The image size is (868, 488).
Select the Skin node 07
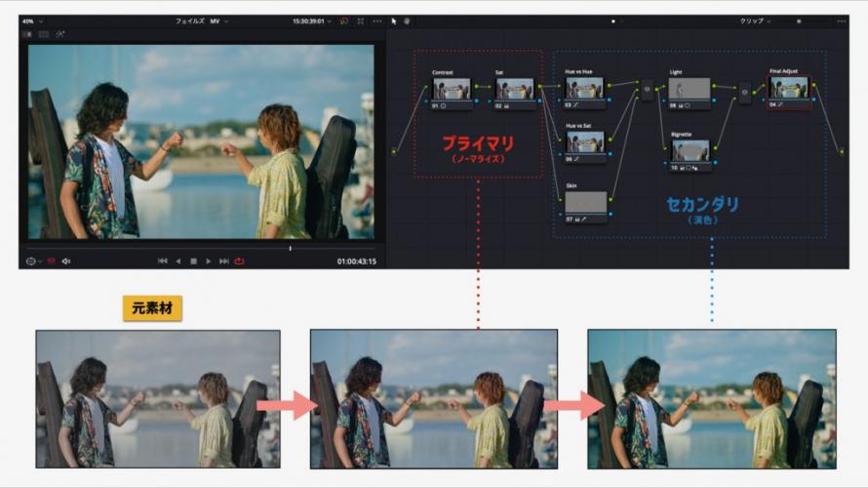coord(586,206)
